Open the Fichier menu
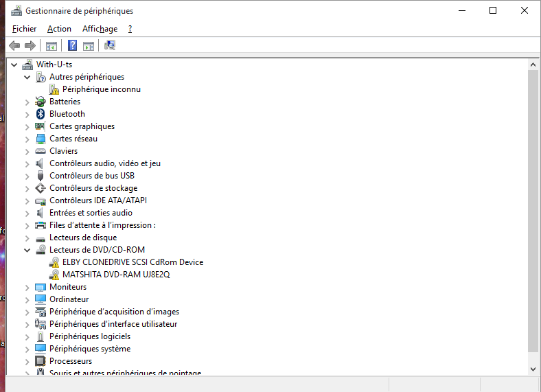The height and width of the screenshot is (392, 541). pyautogui.click(x=24, y=29)
